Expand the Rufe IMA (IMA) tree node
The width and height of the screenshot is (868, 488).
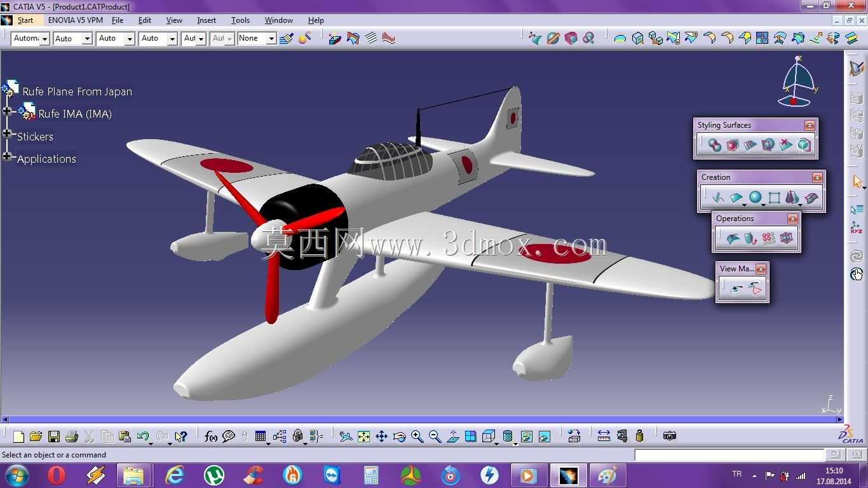coord(7,111)
